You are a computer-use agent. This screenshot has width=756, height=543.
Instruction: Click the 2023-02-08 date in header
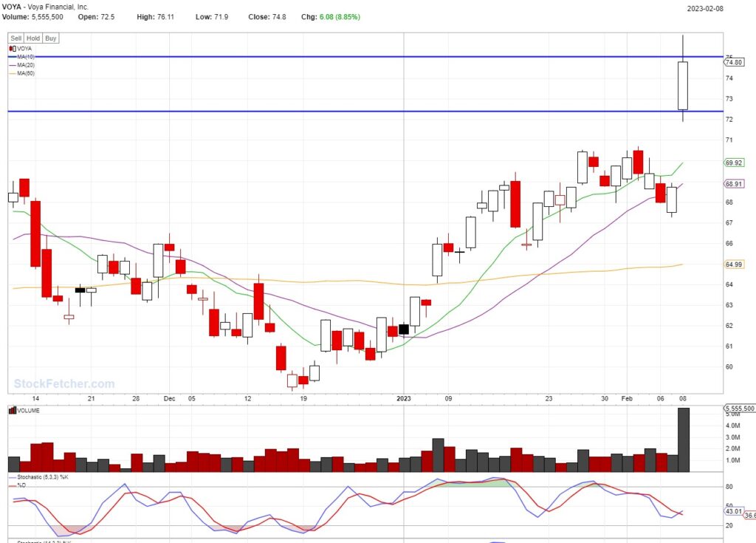point(705,8)
